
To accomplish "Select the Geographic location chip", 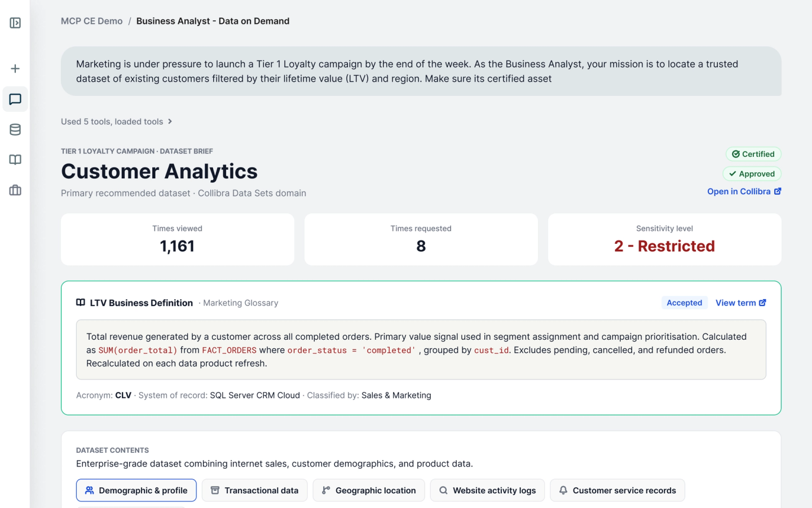I will 369,491.
